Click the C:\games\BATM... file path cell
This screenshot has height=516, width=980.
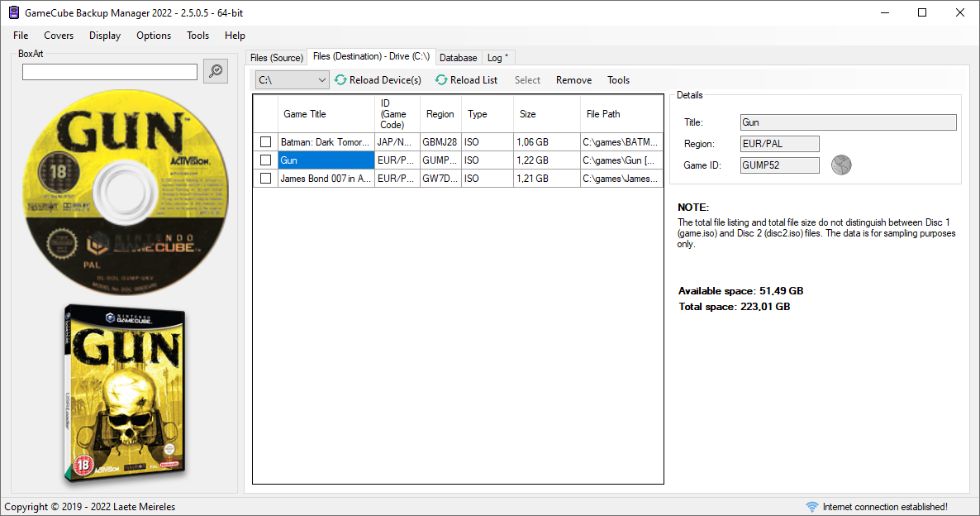(621, 142)
